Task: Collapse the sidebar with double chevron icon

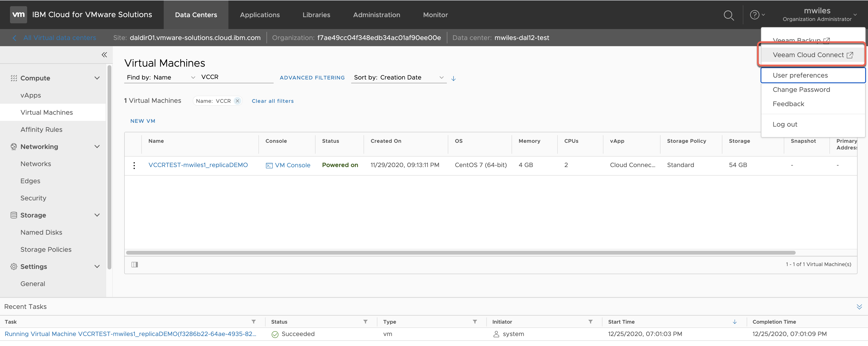Action: tap(104, 54)
